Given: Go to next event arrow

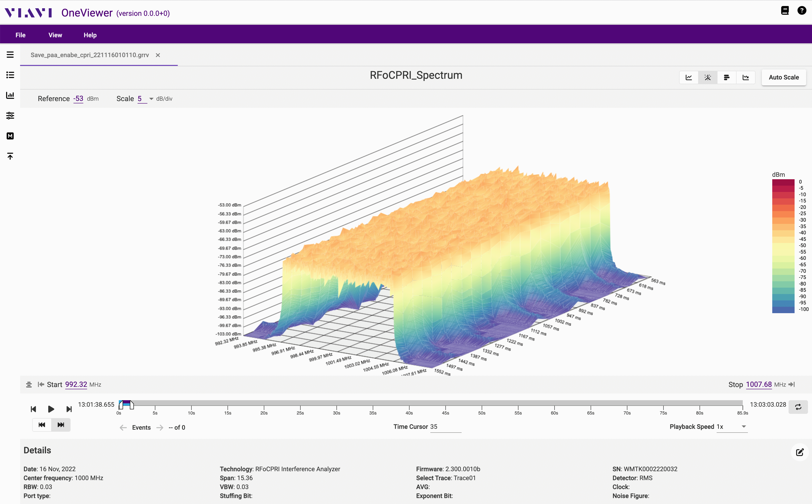Looking at the screenshot, I should click(160, 428).
